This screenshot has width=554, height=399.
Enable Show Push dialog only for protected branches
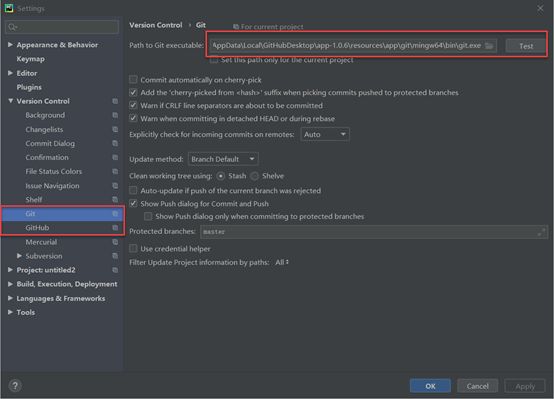coord(148,216)
